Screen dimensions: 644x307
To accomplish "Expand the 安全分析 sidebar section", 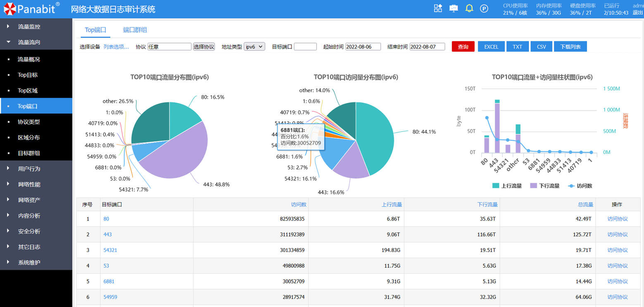I will click(36, 232).
